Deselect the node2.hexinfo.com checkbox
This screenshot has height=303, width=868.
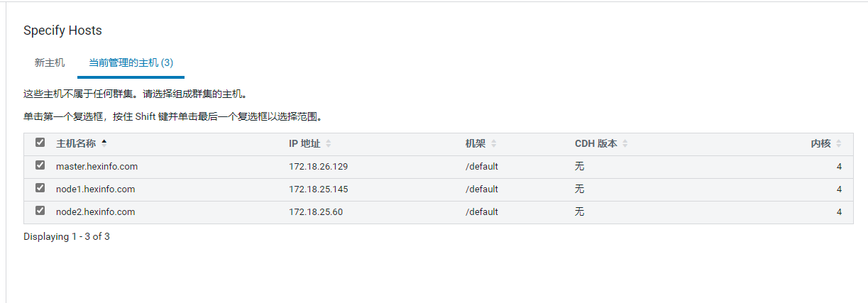(x=40, y=211)
